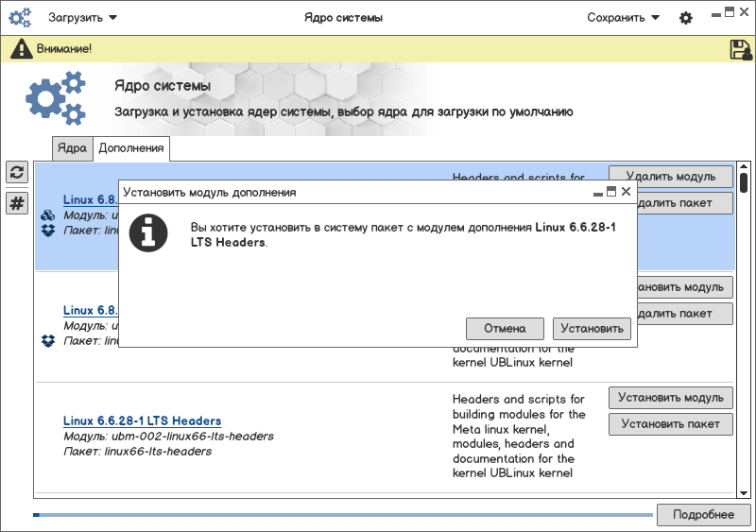Click the list scrollbar down arrow

click(744, 493)
